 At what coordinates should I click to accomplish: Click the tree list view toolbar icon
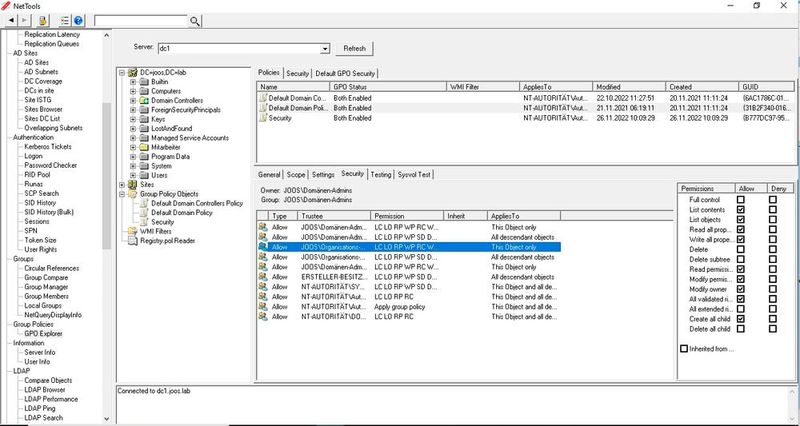point(64,20)
